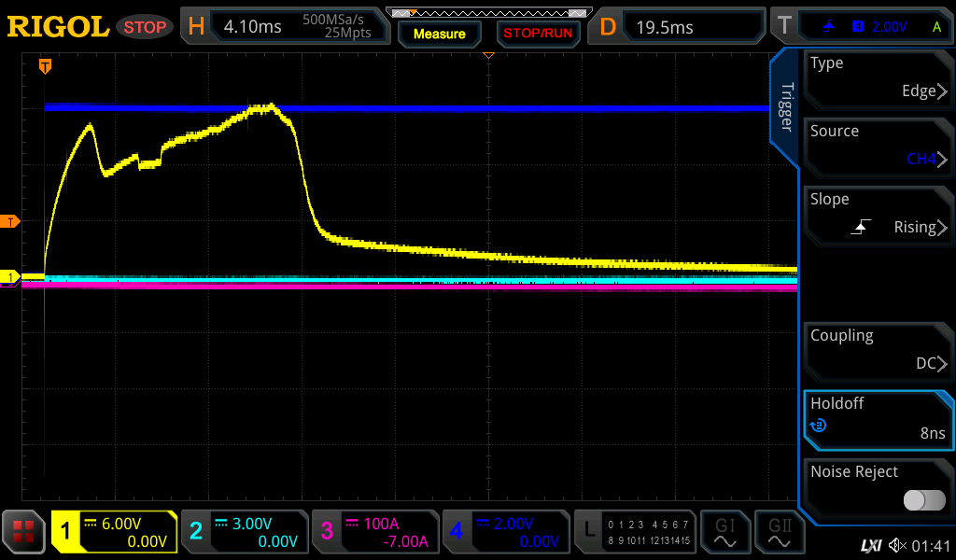Edit the Holdoff 8ns value field

coord(878,418)
